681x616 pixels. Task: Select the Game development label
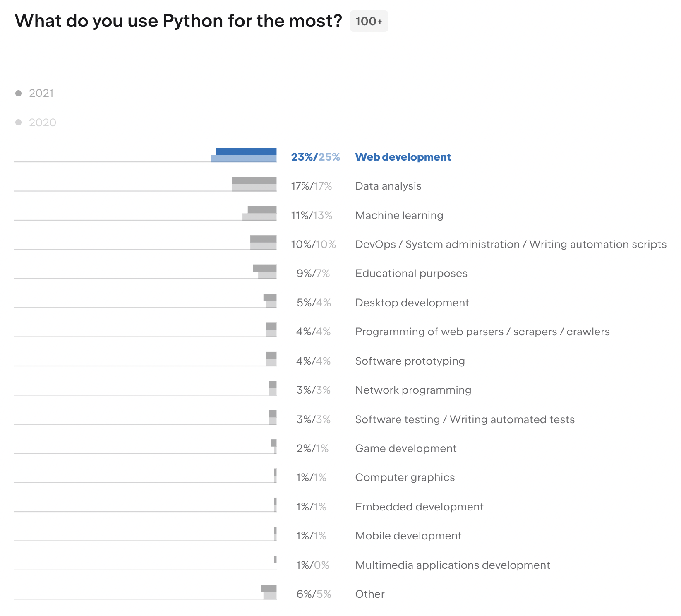[x=406, y=448]
